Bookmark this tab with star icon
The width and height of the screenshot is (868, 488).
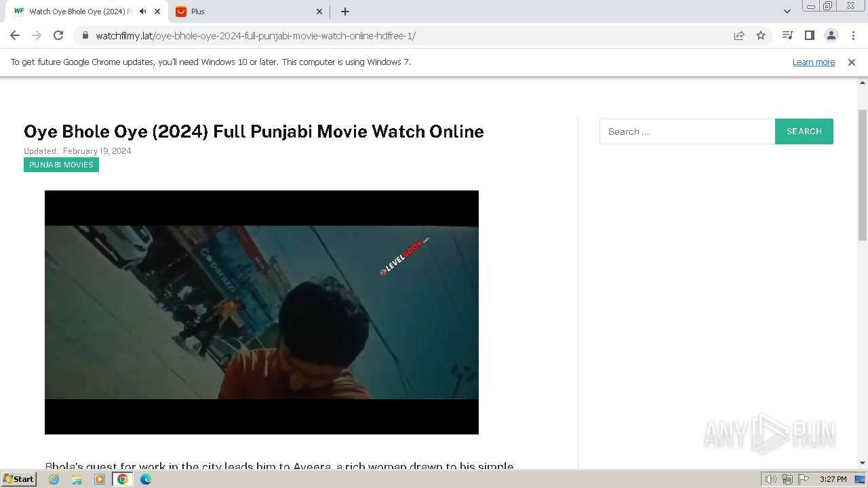[x=761, y=35]
